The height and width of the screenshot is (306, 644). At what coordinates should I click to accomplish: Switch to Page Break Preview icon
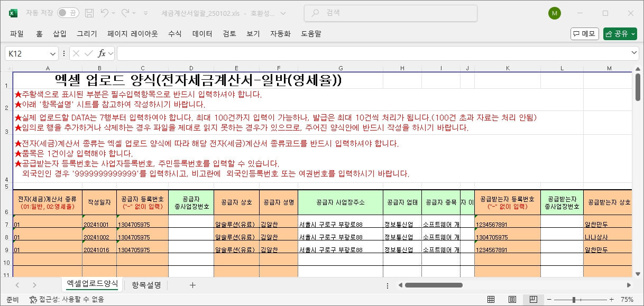pyautogui.click(x=532, y=299)
